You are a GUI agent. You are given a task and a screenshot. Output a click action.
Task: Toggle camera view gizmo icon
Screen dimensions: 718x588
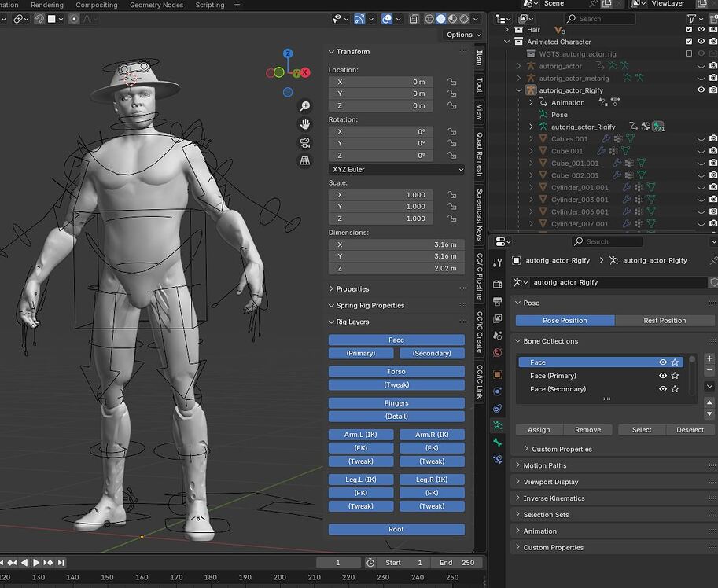tap(305, 142)
